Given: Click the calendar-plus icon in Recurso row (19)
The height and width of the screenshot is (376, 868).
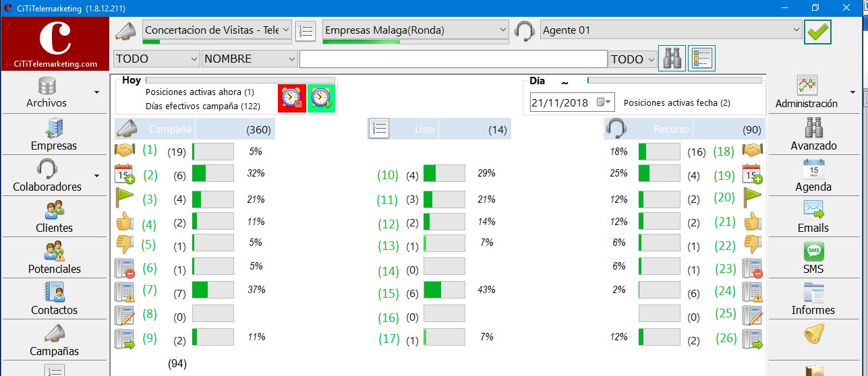Looking at the screenshot, I should (753, 174).
